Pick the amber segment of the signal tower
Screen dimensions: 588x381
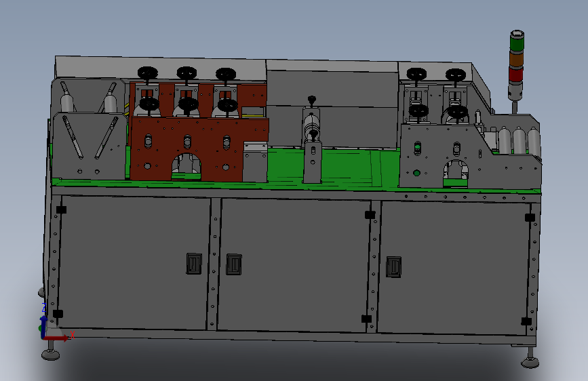[x=516, y=60]
